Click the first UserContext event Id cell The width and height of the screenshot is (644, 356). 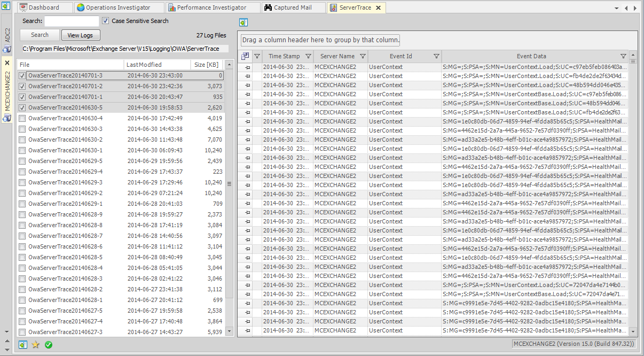(404, 67)
